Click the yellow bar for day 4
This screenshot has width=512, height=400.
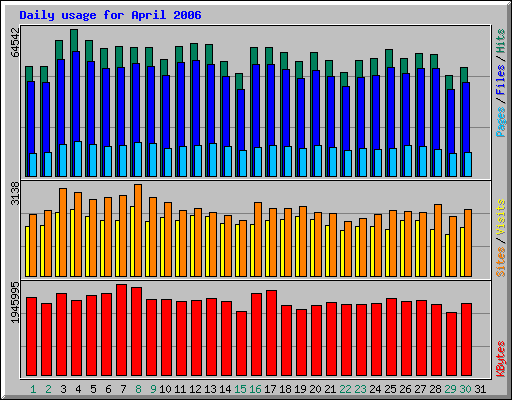72,243
